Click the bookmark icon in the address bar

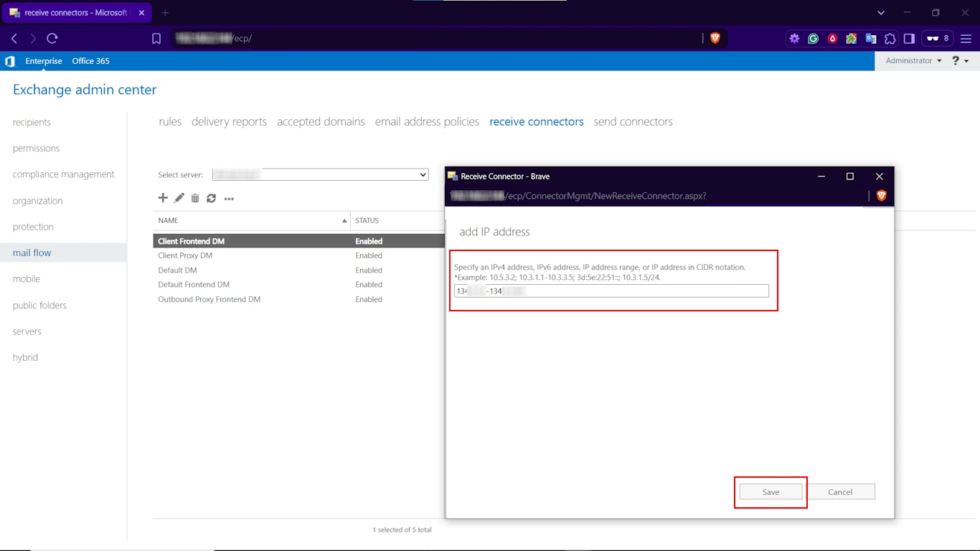156,39
